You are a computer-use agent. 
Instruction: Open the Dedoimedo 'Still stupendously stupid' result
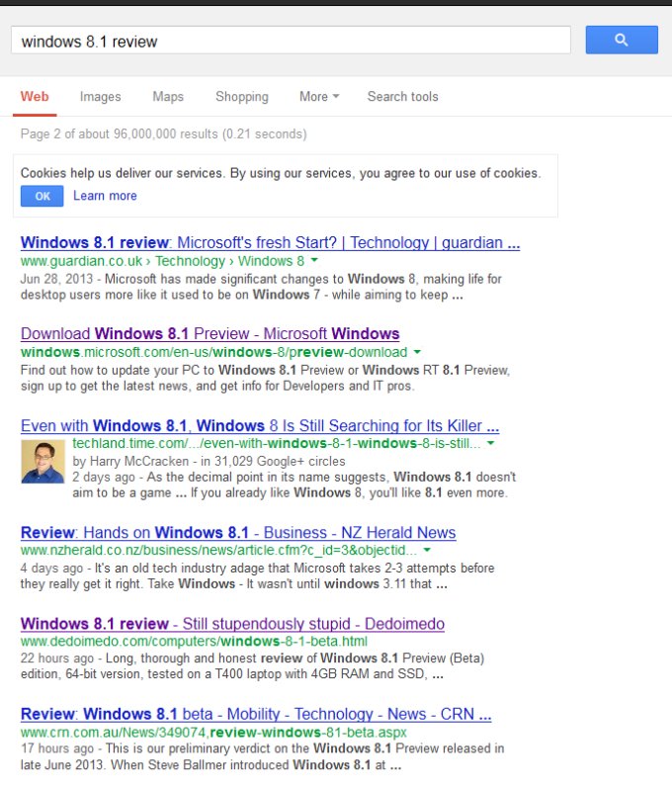click(x=232, y=623)
